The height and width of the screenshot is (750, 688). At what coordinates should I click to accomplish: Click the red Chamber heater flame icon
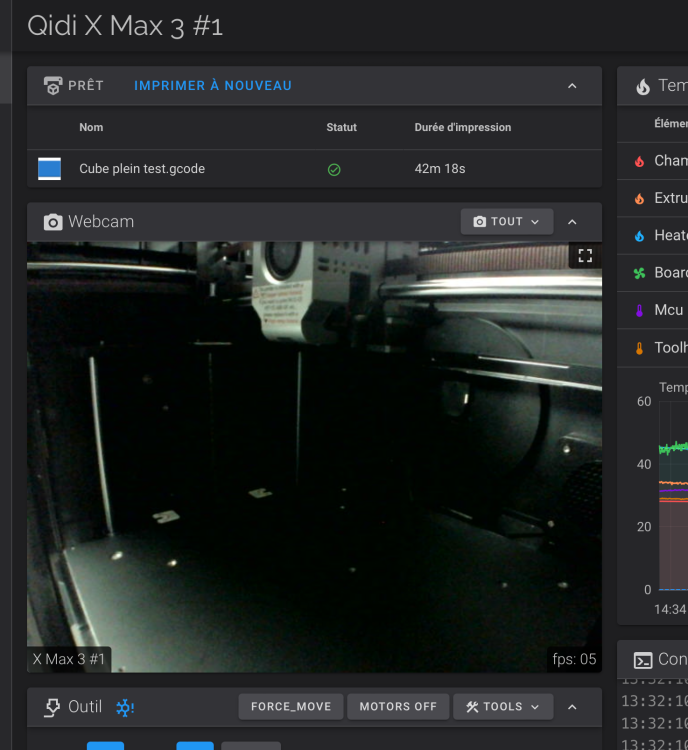point(639,161)
